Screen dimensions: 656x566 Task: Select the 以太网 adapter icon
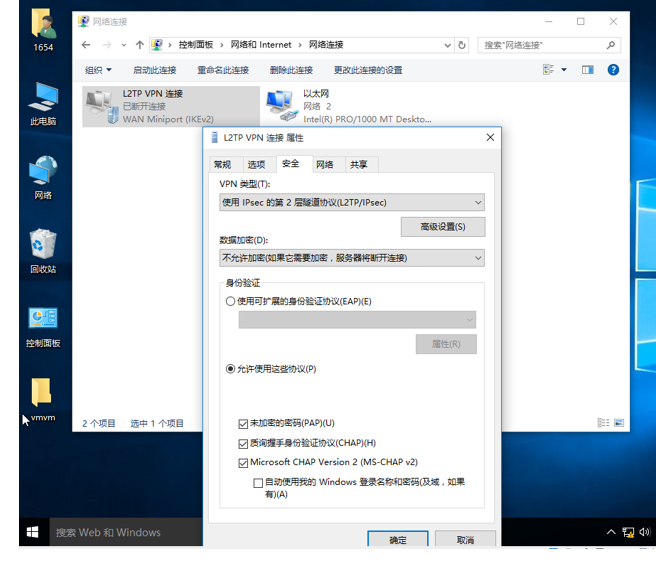pyautogui.click(x=280, y=106)
